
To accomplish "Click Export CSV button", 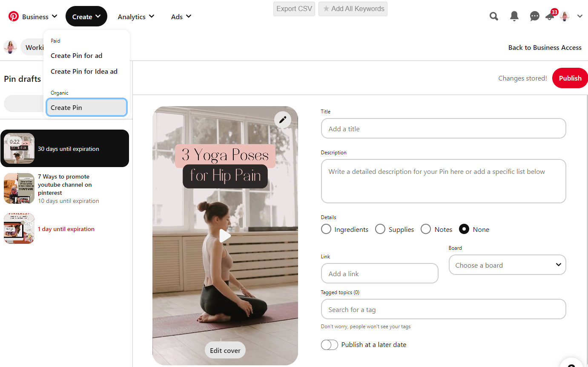I will click(x=294, y=9).
